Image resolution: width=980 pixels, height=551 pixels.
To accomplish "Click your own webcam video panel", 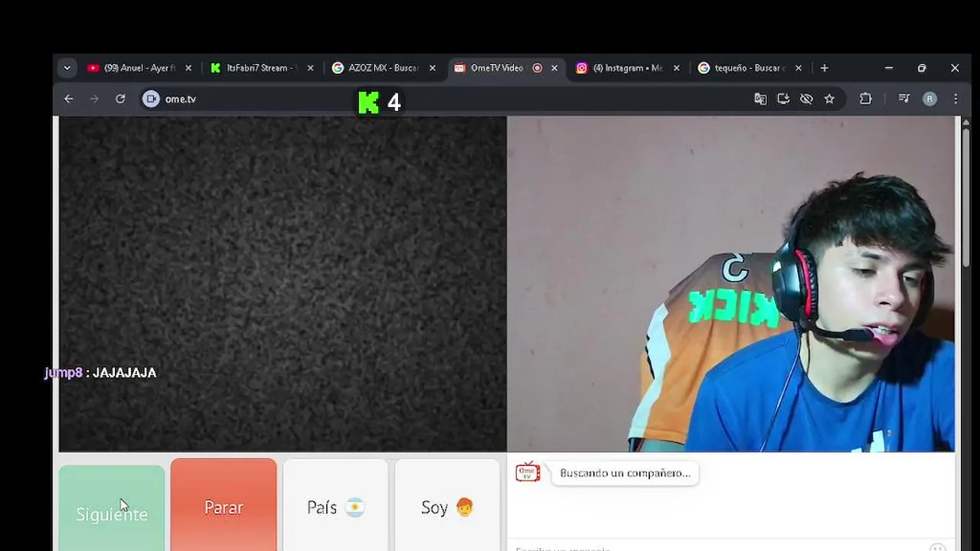I will [x=731, y=284].
